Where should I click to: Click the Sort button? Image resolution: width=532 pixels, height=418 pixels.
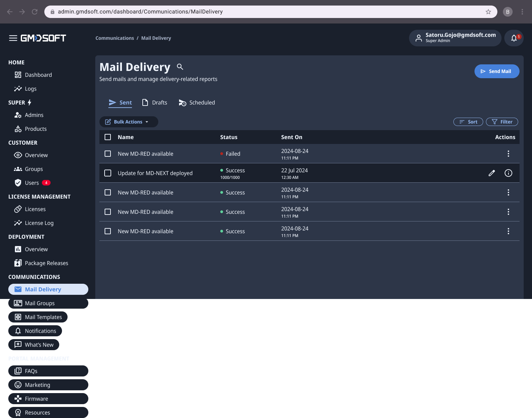[468, 122]
